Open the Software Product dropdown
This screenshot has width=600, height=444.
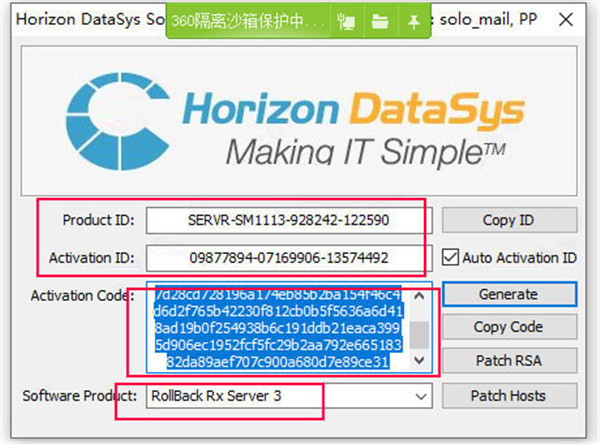289,396
